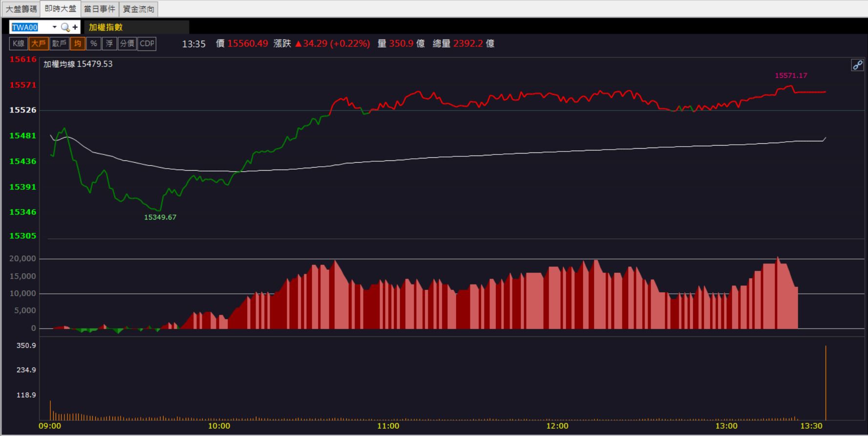
Task: Go to the 資金流向 tab
Action: coord(139,9)
